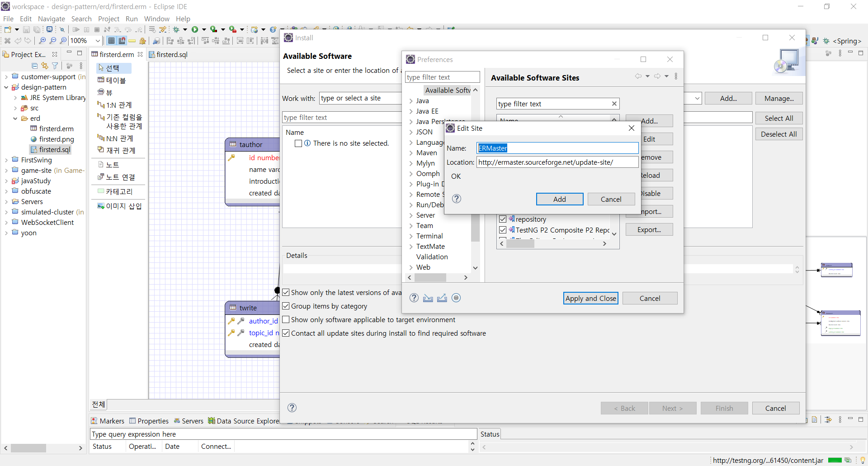This screenshot has width=868, height=466.
Task: Click the Location field in Edit Site
Action: [557, 162]
